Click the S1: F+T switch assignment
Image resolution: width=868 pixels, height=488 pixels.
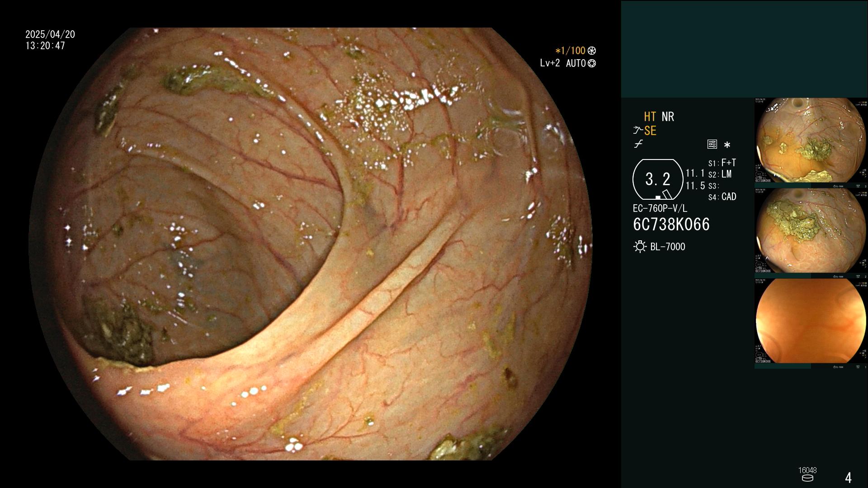coord(722,163)
